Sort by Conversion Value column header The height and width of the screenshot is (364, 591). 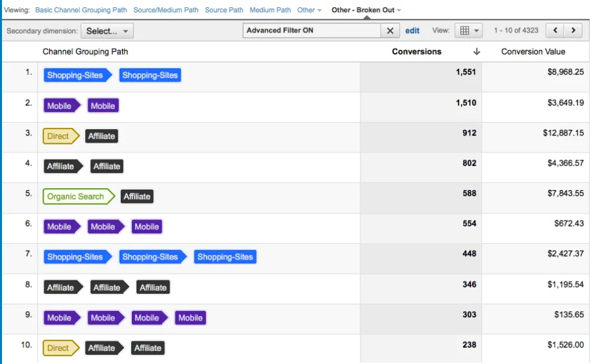(533, 51)
